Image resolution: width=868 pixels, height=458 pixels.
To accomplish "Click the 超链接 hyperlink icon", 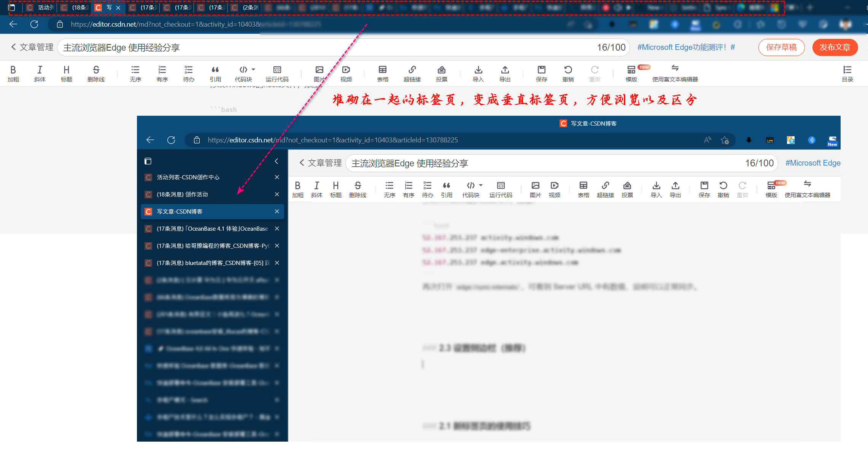I will click(412, 70).
